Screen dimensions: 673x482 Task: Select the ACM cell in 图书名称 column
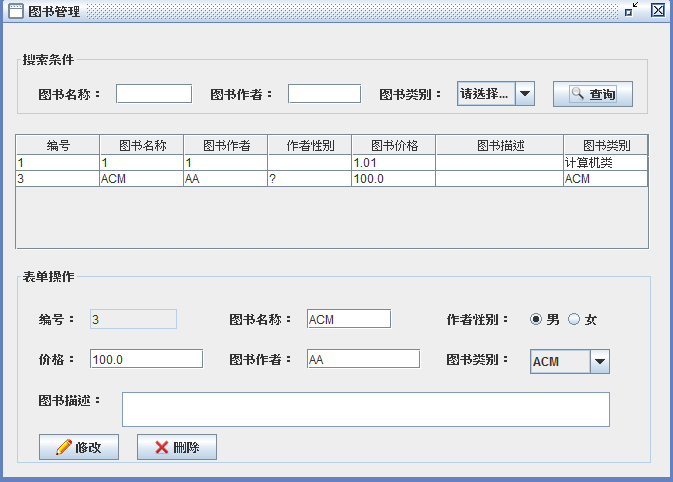142,179
